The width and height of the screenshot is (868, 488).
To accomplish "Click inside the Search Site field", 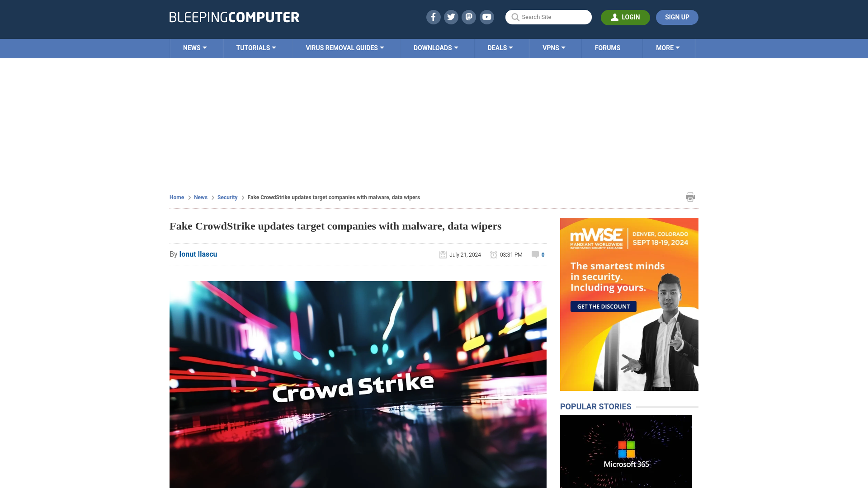I will coord(548,17).
